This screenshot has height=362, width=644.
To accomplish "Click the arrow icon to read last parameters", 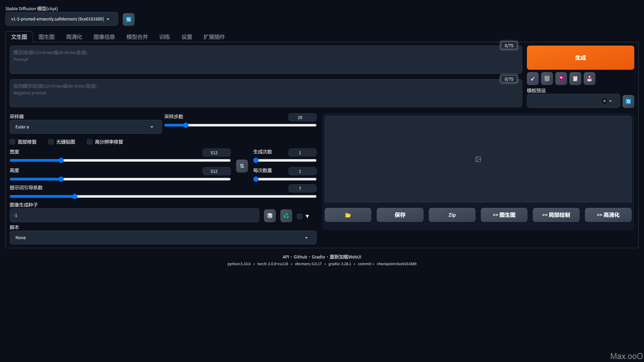I will coord(532,79).
